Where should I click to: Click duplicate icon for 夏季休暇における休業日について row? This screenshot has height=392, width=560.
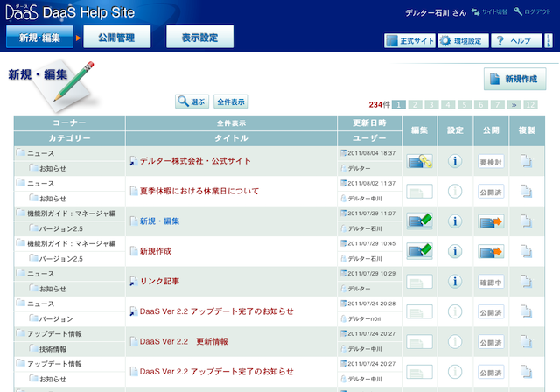[x=526, y=191]
